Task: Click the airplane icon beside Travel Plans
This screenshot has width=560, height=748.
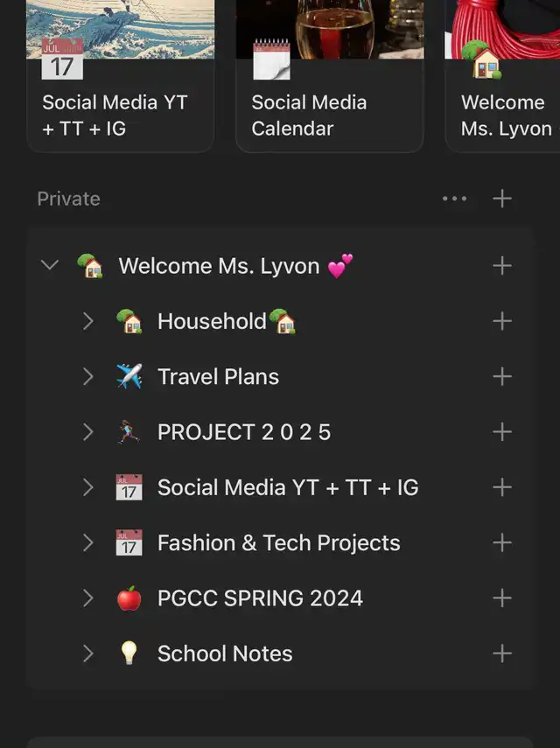Action: point(129,376)
